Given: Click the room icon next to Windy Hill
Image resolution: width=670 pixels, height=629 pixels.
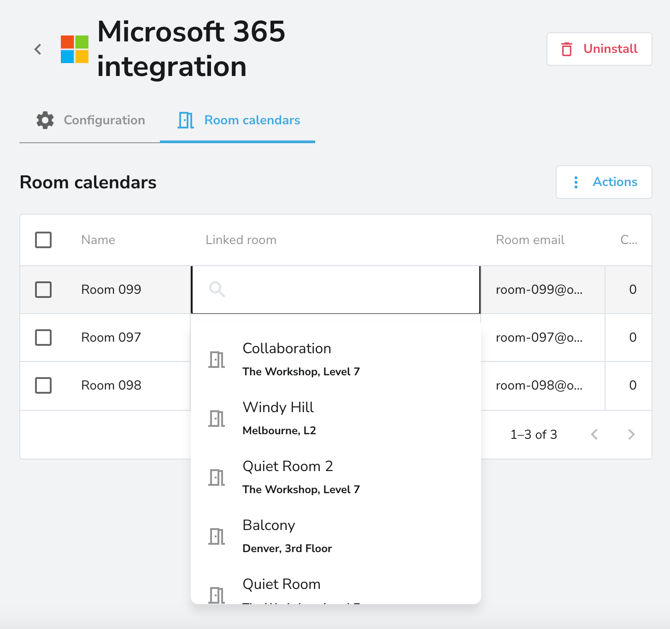Looking at the screenshot, I should click(216, 419).
